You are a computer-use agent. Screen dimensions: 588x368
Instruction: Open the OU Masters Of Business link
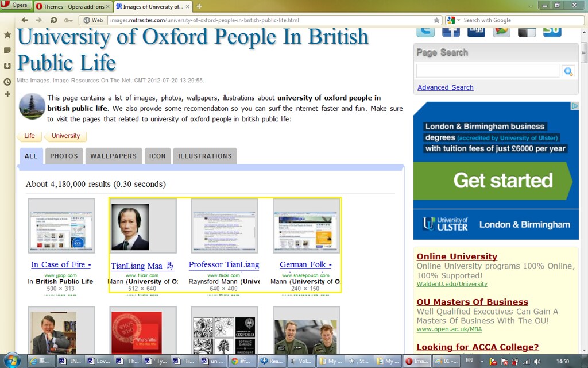(472, 302)
